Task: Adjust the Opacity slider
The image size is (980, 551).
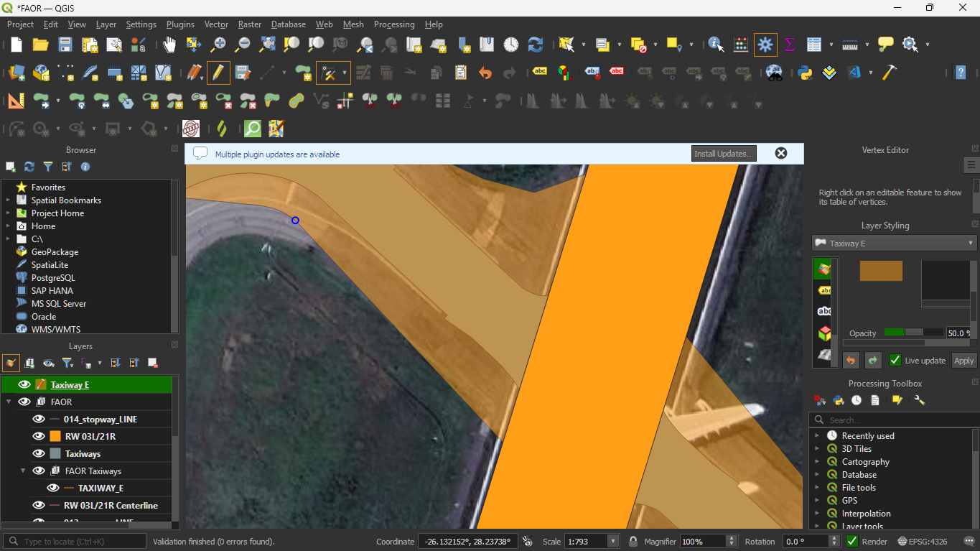Action: [x=913, y=333]
